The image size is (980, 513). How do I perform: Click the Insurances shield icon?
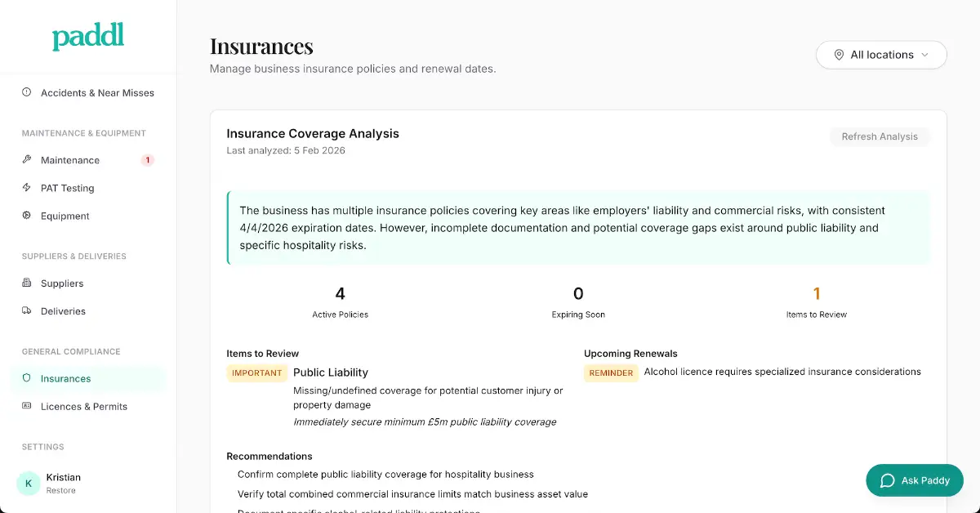[27, 378]
